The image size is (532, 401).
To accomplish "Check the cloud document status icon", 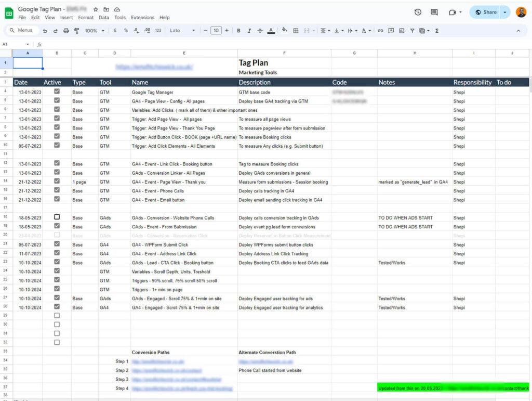I will (117, 9).
